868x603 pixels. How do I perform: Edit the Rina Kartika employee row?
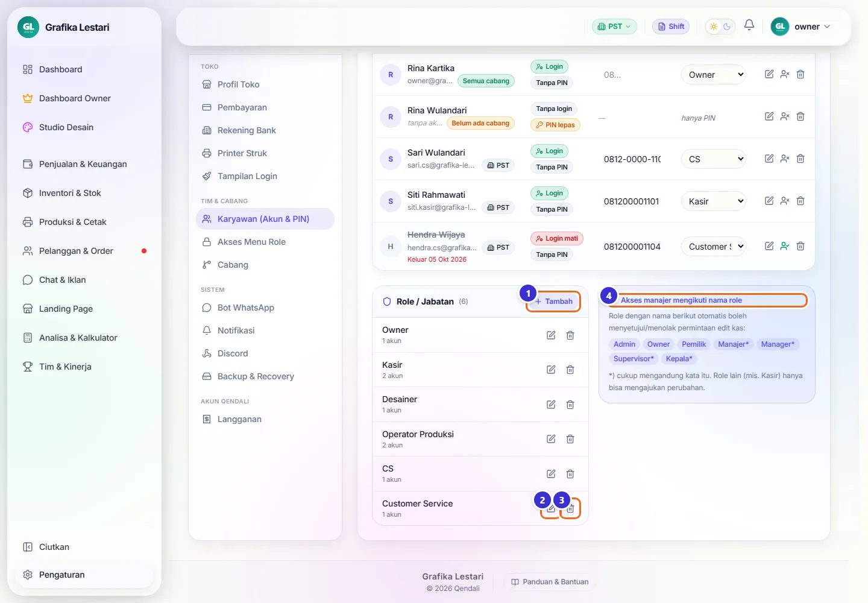(769, 74)
